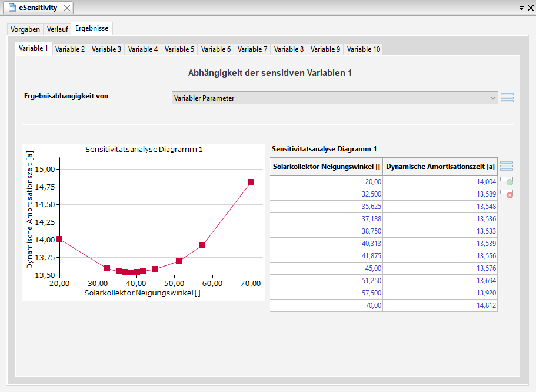Click the amortisation value 13,539
This screenshot has height=392, width=536.
point(440,244)
